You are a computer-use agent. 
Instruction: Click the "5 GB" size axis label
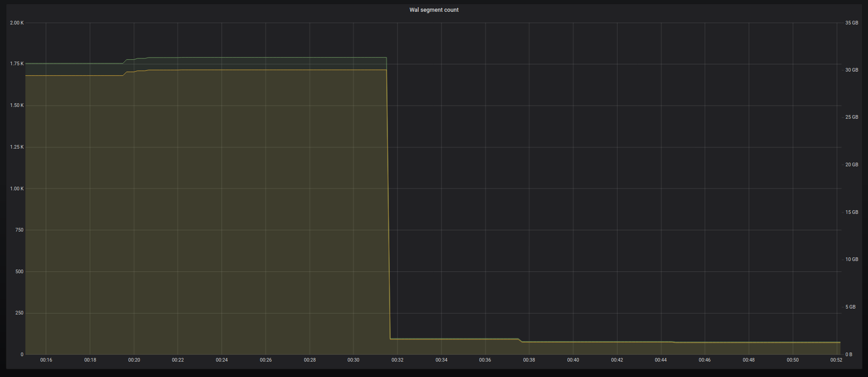(x=850, y=307)
